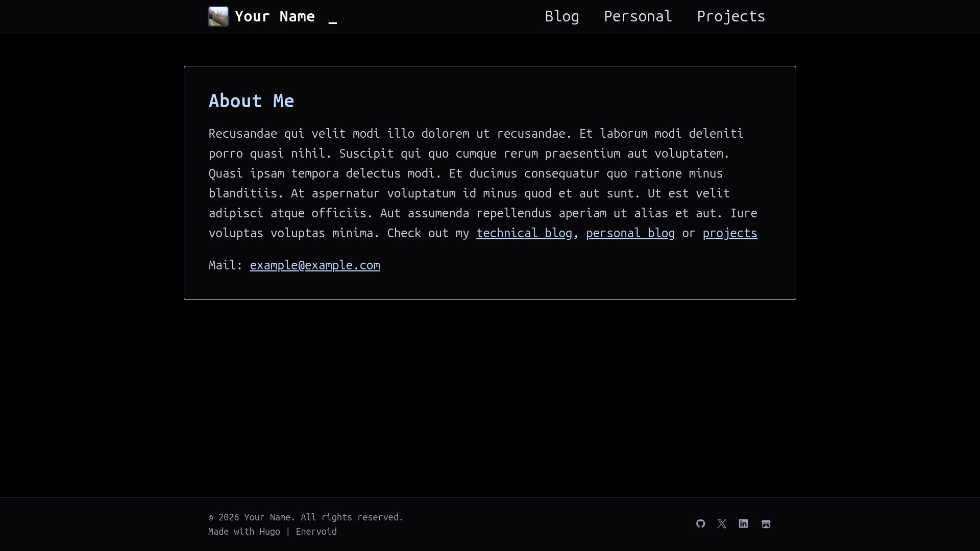Screen dimensions: 980x551
Task: Click the About Me heading
Action: [x=251, y=101]
